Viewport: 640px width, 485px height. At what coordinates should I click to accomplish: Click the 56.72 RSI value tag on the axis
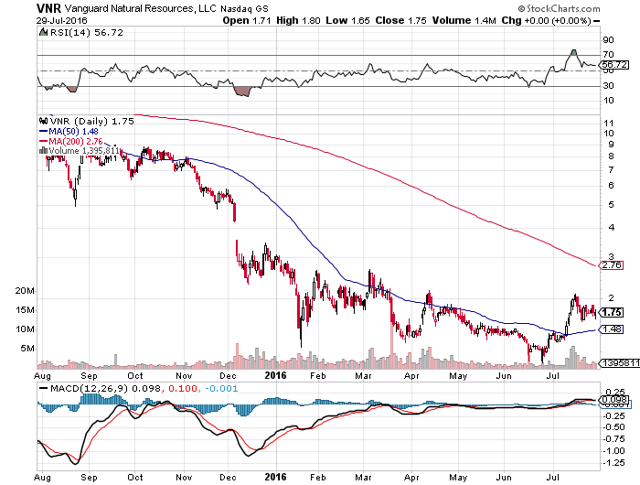(x=613, y=65)
